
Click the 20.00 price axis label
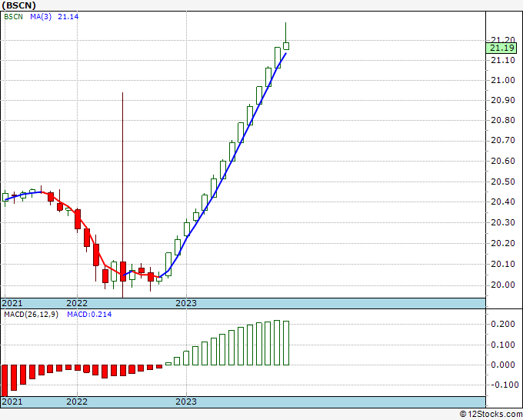click(x=503, y=285)
